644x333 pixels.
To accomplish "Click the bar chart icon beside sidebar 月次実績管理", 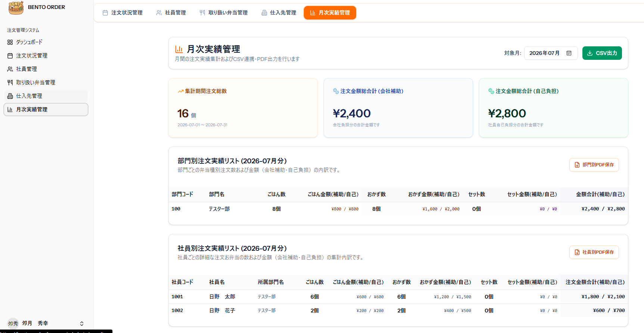I will [10, 110].
